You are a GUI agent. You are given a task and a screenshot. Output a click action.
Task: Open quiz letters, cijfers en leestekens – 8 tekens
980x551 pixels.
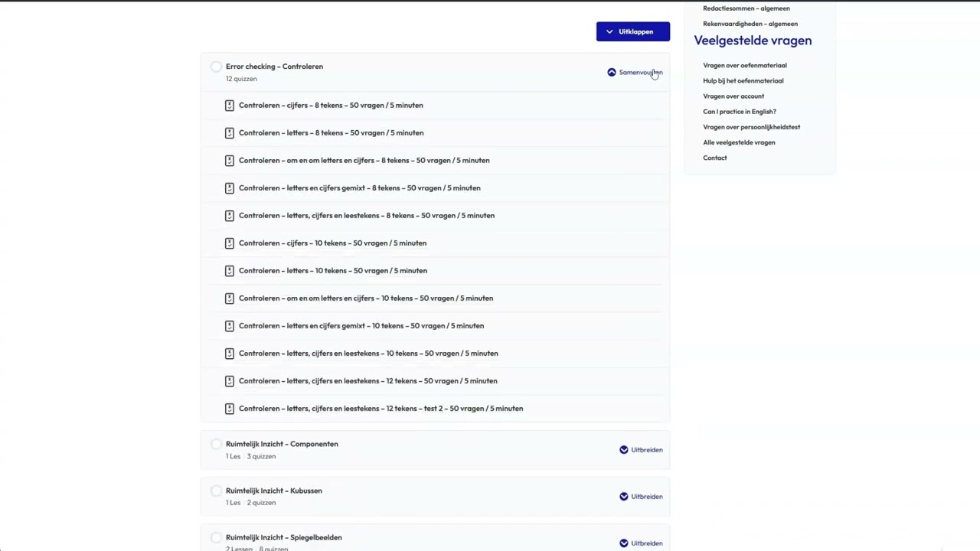(x=367, y=216)
